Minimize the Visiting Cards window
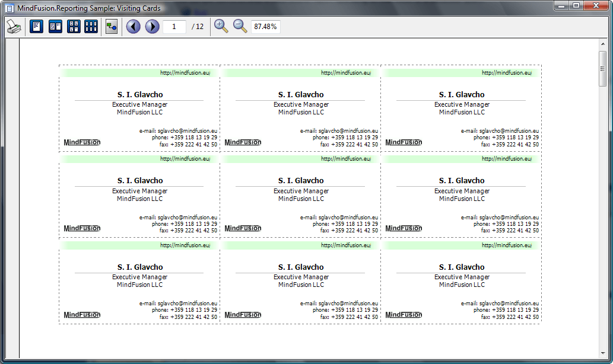The height and width of the screenshot is (364, 613). (561, 5)
